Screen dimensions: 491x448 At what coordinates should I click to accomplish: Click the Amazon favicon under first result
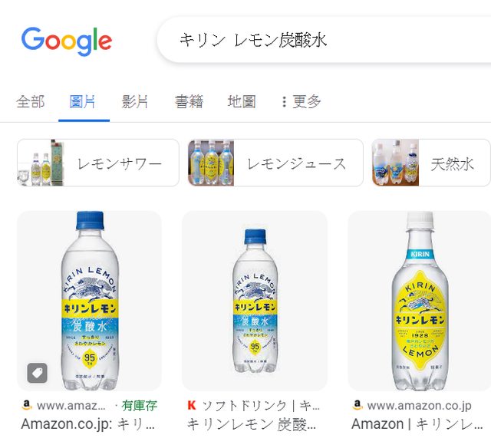(x=27, y=405)
